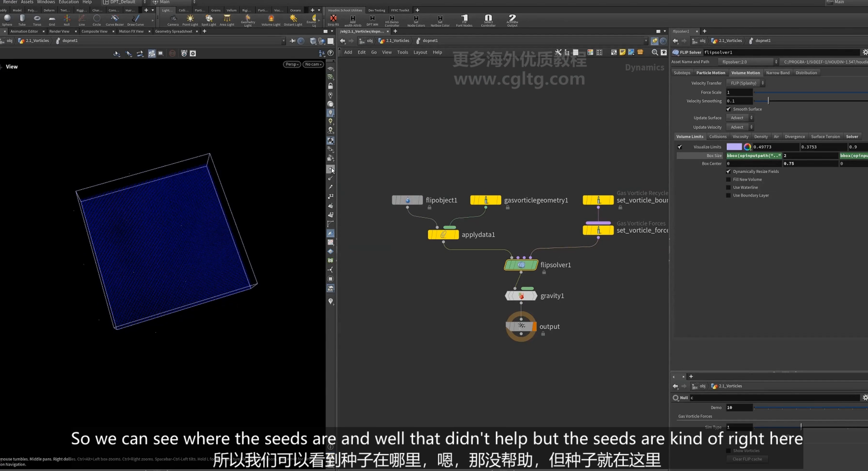The image size is (868, 471).
Task: Toggle Smooth Surface checkbox
Action: pyautogui.click(x=729, y=109)
